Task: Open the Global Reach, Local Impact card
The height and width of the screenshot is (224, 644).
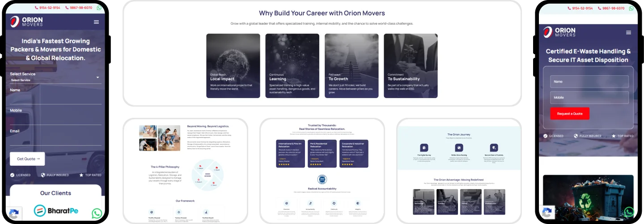Action: tap(233, 66)
